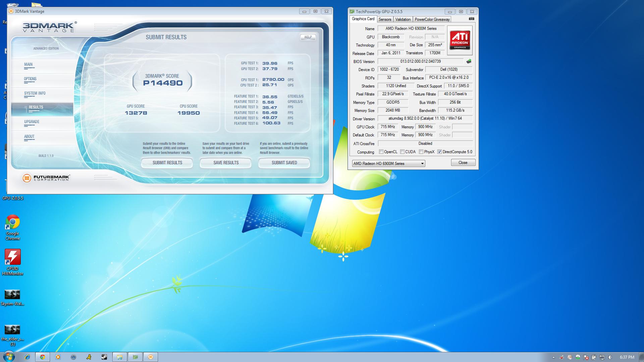Click the Memory Size 2048 MB field
644x362 pixels.
point(393,110)
